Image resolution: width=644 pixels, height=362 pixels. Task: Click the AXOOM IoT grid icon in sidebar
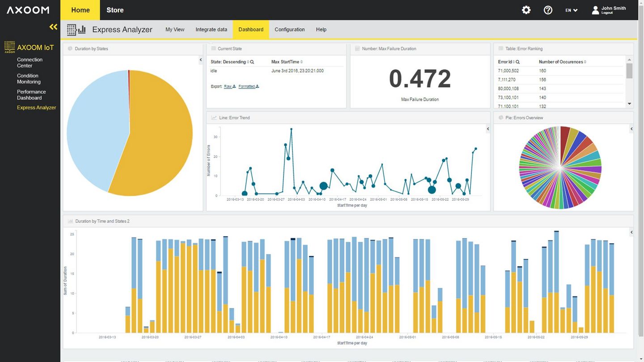click(x=9, y=46)
